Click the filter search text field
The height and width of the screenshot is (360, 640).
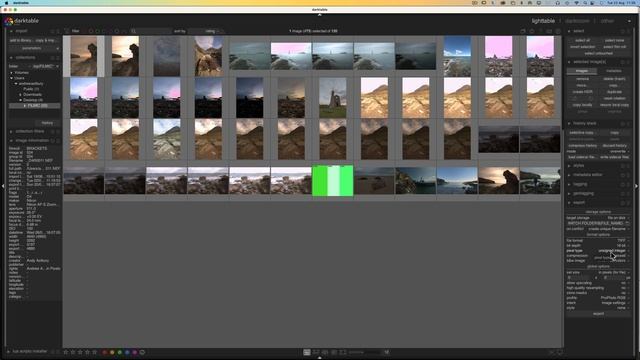[x=154, y=31]
